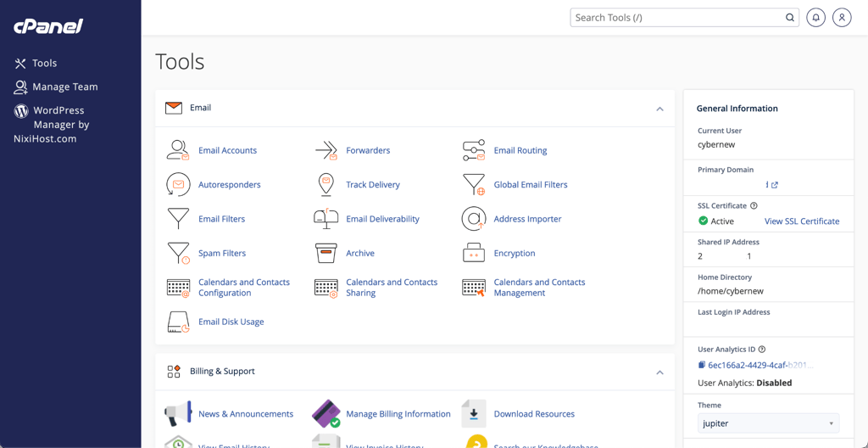The width and height of the screenshot is (868, 448).
Task: Open the Autoresponders link
Action: pyautogui.click(x=229, y=185)
